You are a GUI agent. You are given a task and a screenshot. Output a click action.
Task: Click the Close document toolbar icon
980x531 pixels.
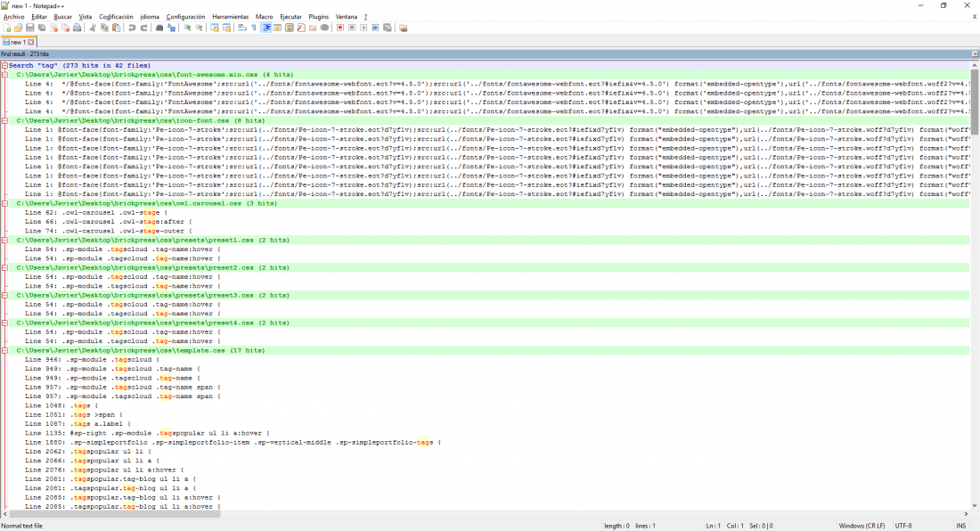(x=53, y=28)
